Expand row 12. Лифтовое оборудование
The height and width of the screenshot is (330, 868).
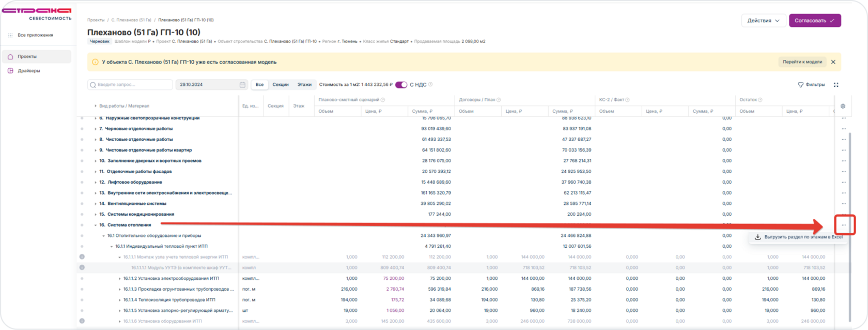96,182
